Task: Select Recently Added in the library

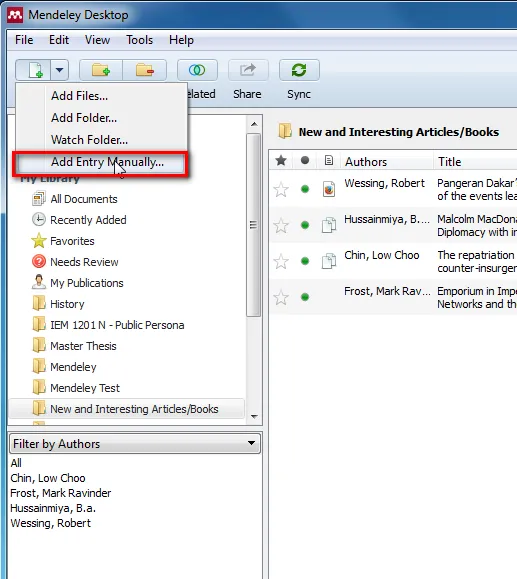Action: pyautogui.click(x=88, y=220)
